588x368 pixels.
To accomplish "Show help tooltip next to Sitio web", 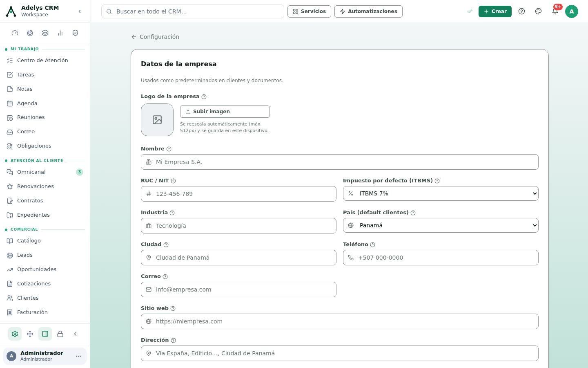I will point(173,309).
